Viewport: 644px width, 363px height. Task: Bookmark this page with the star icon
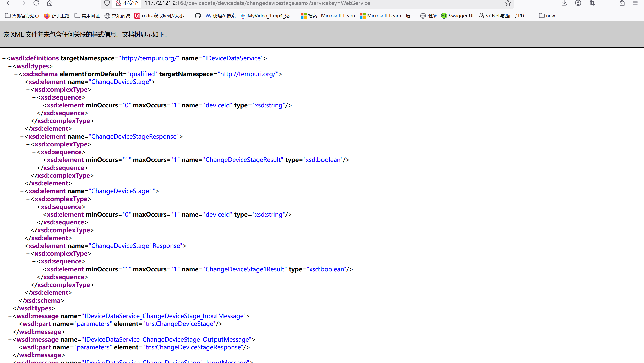[x=508, y=3]
